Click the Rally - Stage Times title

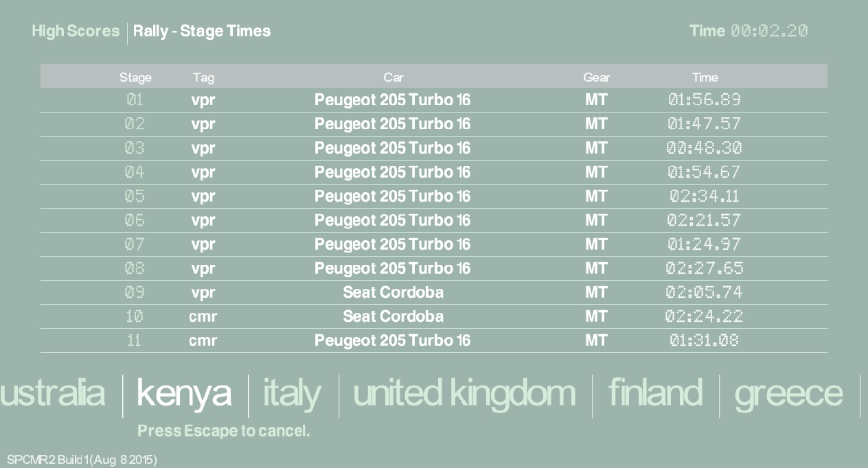pos(202,31)
